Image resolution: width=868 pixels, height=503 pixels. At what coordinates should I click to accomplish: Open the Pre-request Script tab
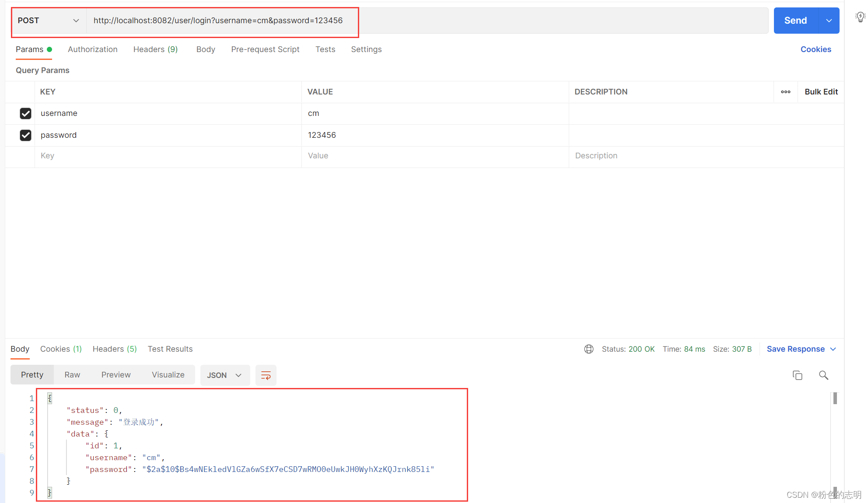click(265, 49)
